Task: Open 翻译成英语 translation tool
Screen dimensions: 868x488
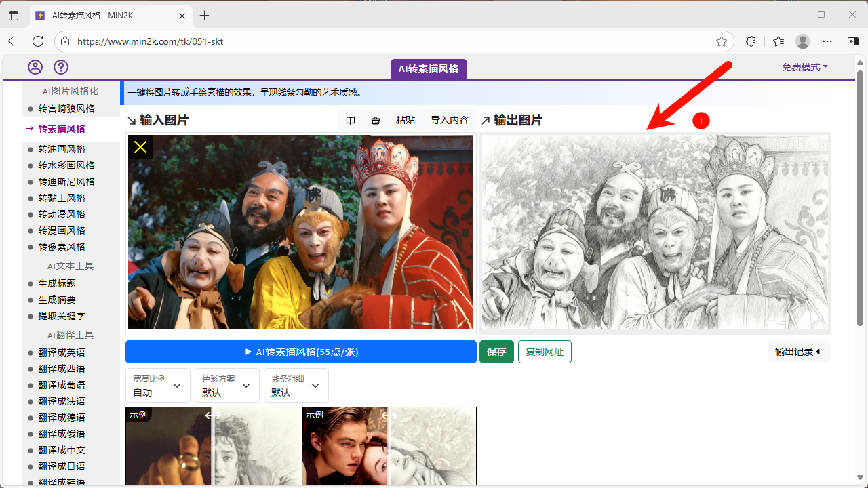Action: click(x=62, y=352)
